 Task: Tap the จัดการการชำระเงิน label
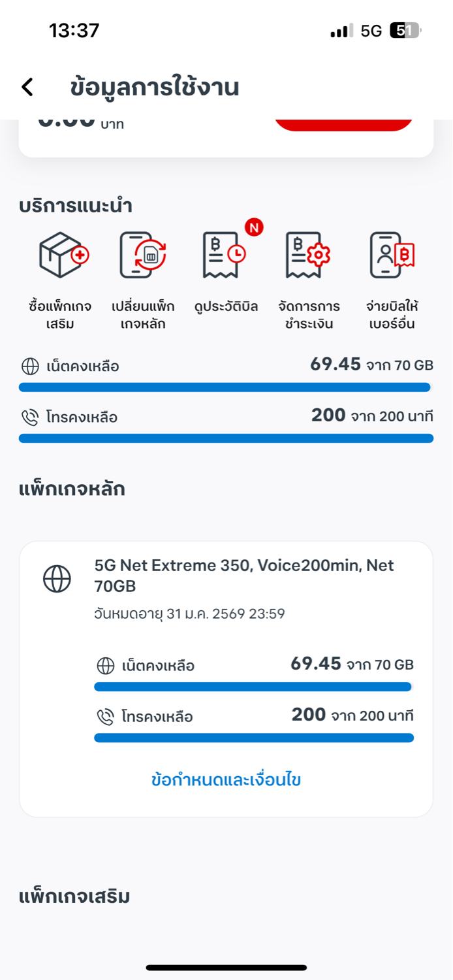point(307,315)
